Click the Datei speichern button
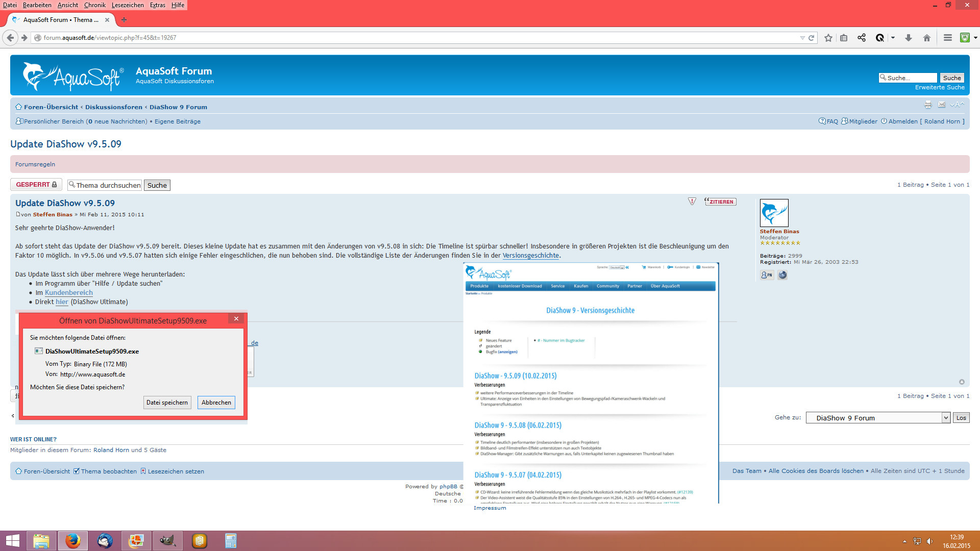The height and width of the screenshot is (551, 980). (x=167, y=403)
